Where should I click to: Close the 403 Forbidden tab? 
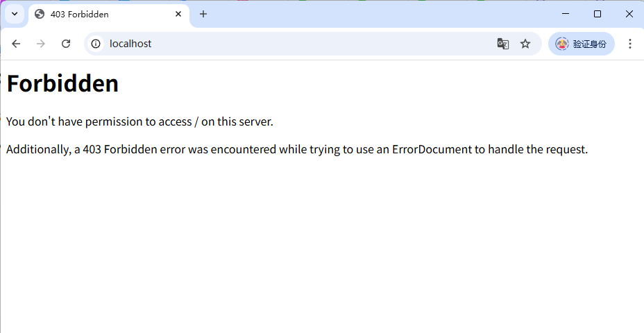tap(178, 14)
